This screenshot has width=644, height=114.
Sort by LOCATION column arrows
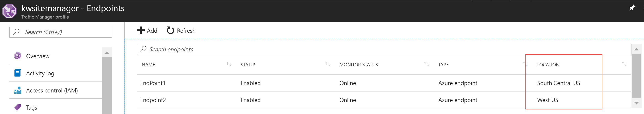[x=624, y=64]
